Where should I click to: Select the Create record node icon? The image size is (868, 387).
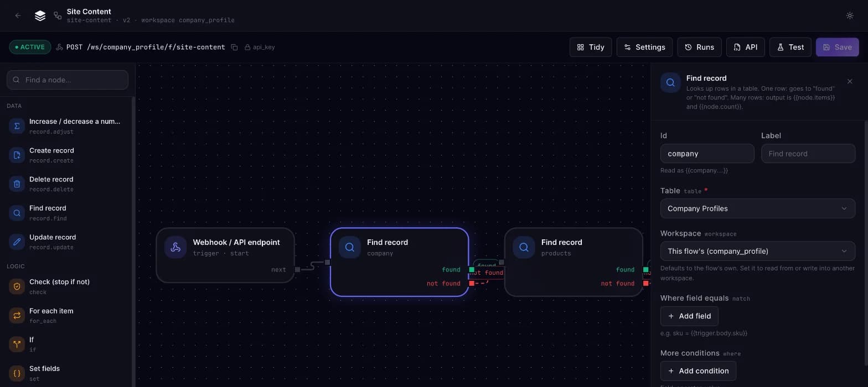[x=17, y=155]
